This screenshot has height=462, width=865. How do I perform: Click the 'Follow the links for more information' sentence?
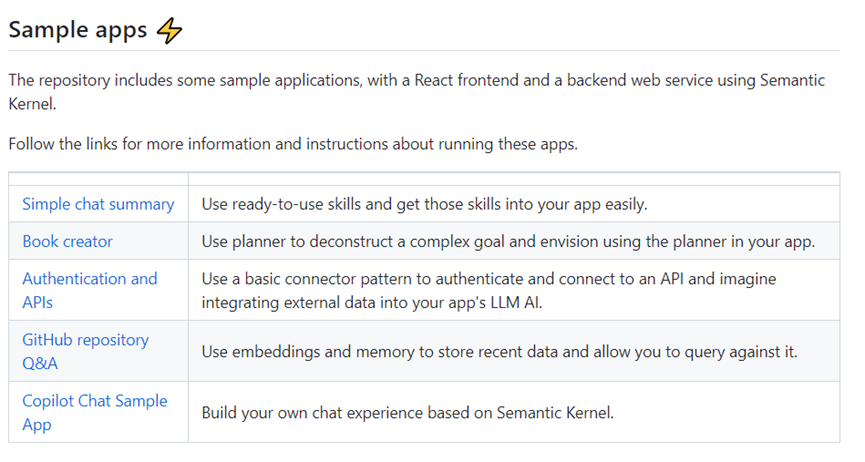click(x=293, y=144)
